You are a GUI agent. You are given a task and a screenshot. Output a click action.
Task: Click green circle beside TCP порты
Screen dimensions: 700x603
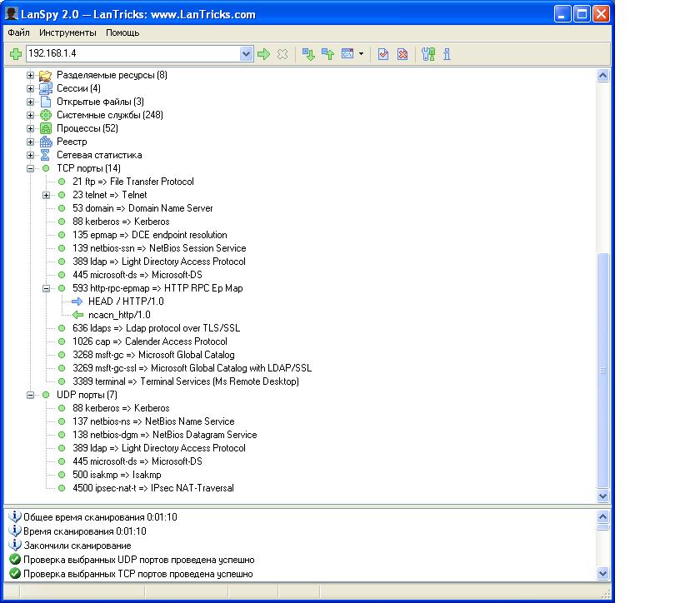click(46, 168)
